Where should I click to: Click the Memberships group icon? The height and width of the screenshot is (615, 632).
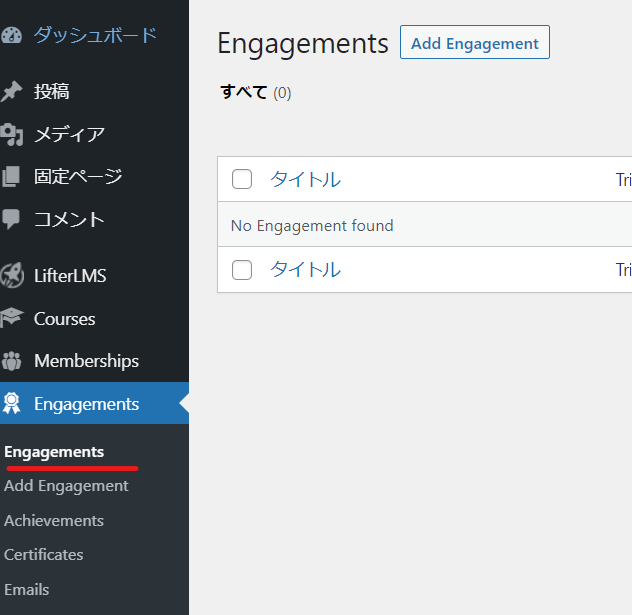pos(11,361)
